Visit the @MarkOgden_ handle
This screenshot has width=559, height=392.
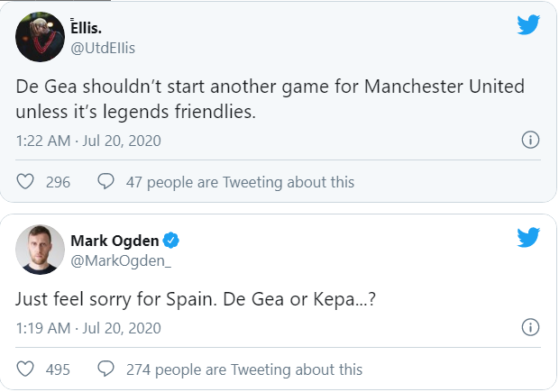119,260
